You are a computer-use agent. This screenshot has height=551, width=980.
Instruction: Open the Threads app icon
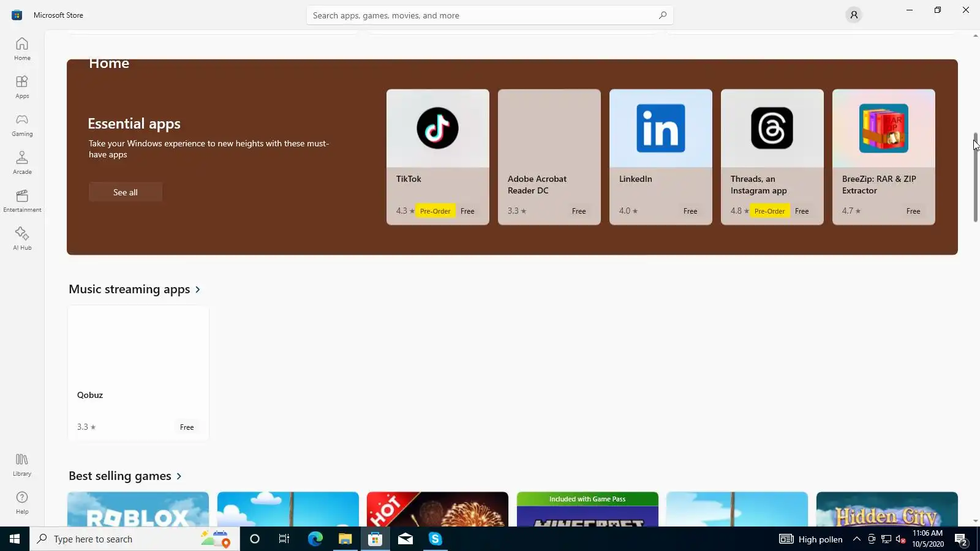[772, 128]
